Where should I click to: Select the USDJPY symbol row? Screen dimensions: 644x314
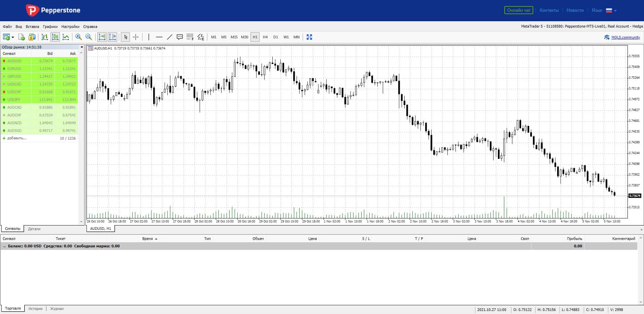[39, 100]
